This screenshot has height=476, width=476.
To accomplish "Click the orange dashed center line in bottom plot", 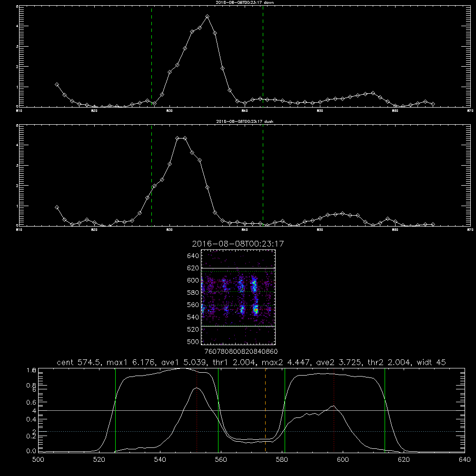I will point(265,410).
